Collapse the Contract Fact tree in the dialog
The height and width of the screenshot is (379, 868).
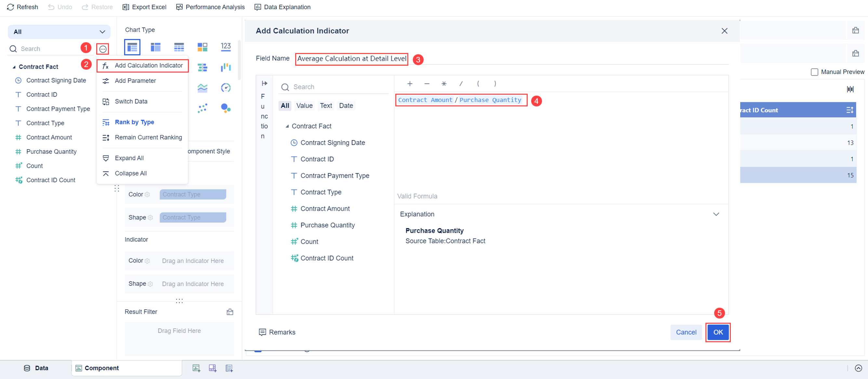[x=288, y=126]
